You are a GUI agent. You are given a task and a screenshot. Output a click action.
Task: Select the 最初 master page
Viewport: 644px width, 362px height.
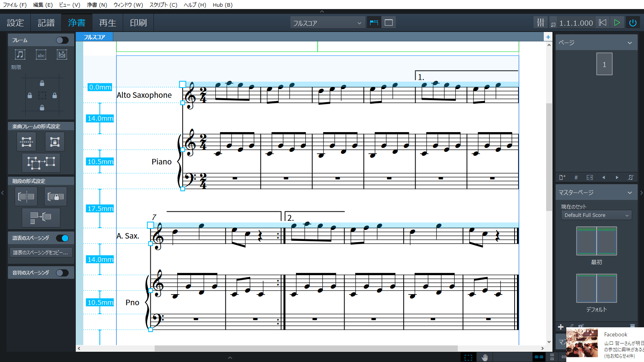point(597,241)
